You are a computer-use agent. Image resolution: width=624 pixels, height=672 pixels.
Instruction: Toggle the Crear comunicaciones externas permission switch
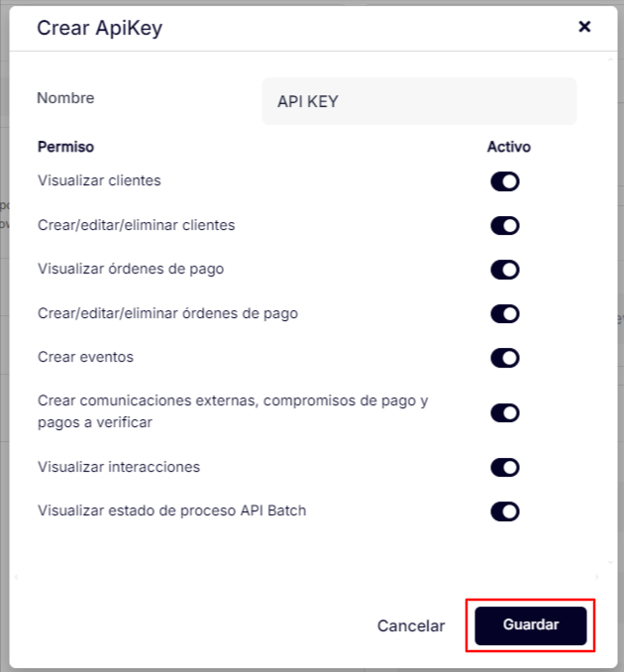(x=505, y=412)
